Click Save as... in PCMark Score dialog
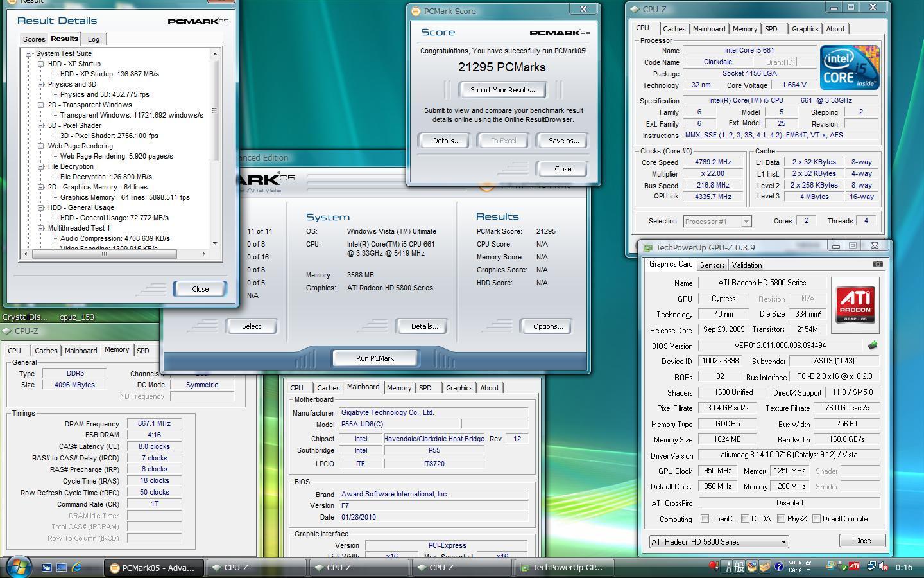 (563, 141)
